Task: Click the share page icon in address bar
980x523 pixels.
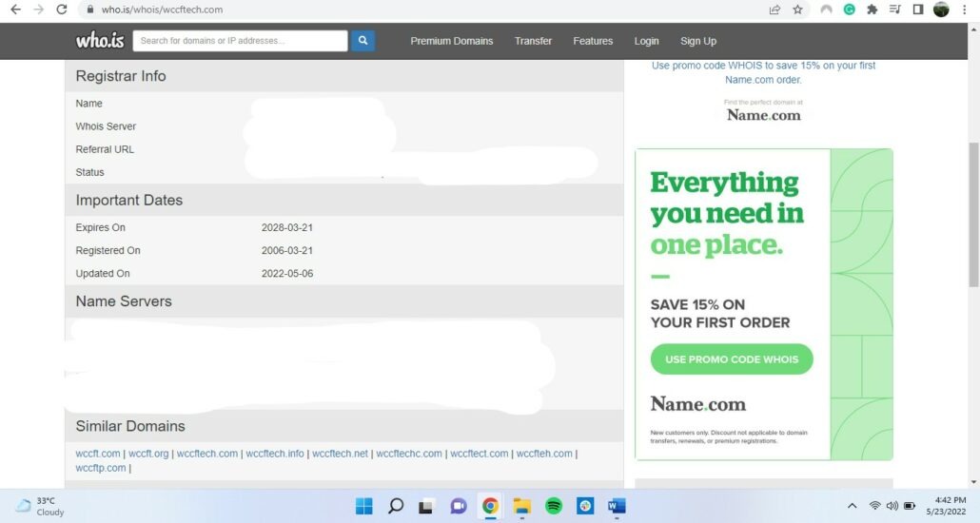Action: click(774, 10)
